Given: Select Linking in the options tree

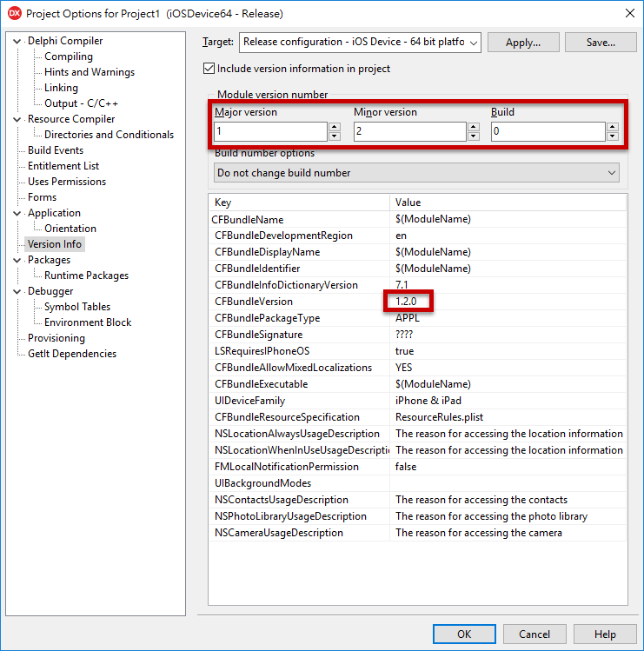Looking at the screenshot, I should [x=61, y=88].
